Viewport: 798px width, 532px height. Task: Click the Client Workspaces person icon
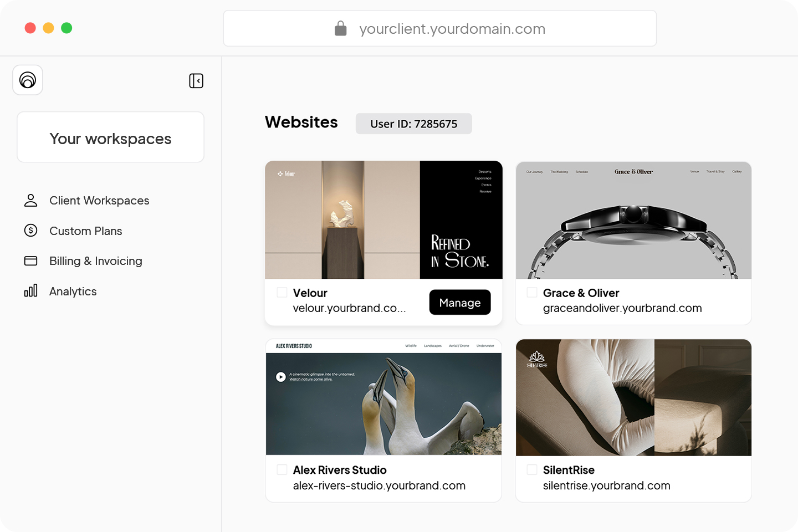31,201
